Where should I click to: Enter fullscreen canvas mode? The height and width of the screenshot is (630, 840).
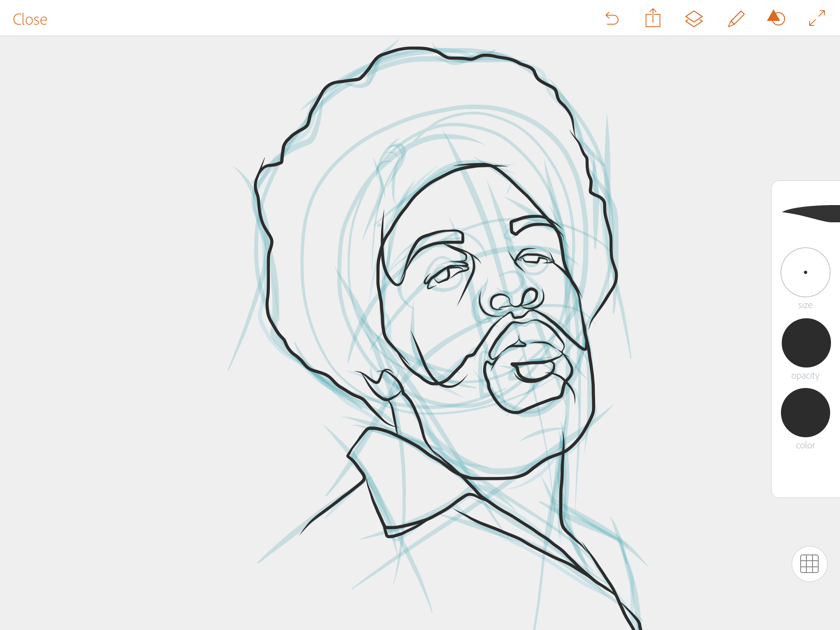click(x=817, y=18)
